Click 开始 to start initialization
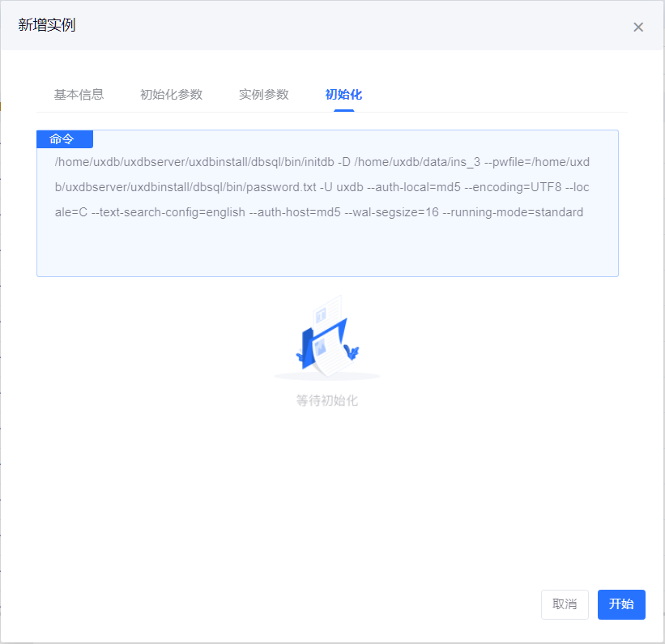665x644 pixels. (621, 604)
